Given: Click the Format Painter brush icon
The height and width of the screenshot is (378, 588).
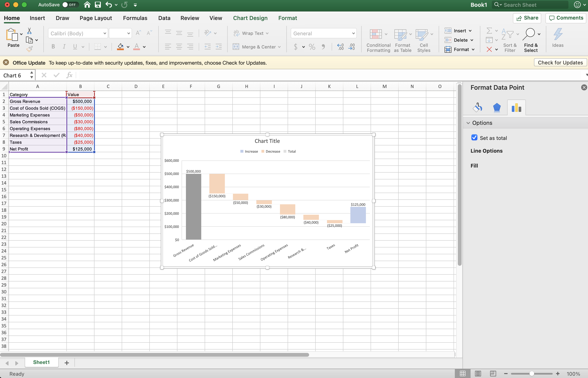Looking at the screenshot, I should click(30, 49).
